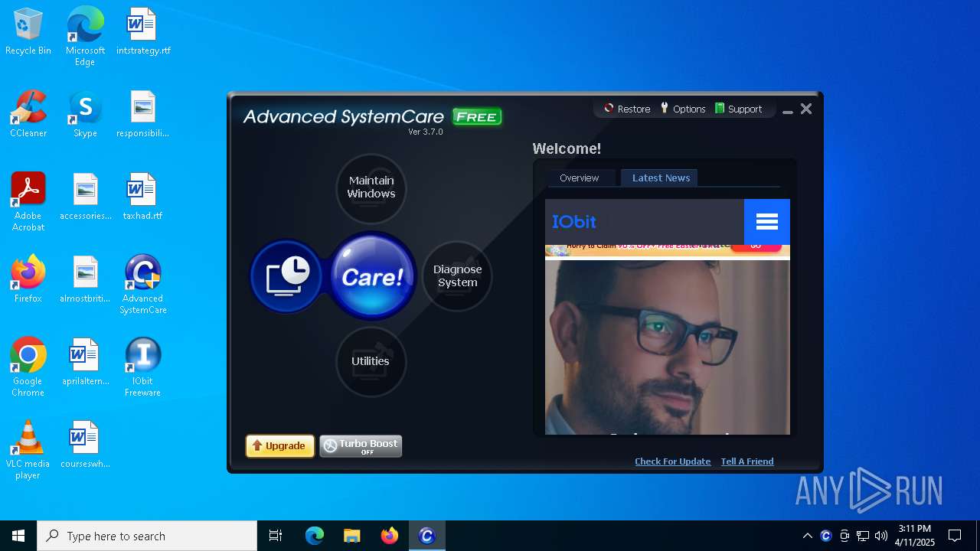Select the Adobe Acrobat desktop shortcut
Viewport: 980px width, 551px height.
(x=28, y=202)
